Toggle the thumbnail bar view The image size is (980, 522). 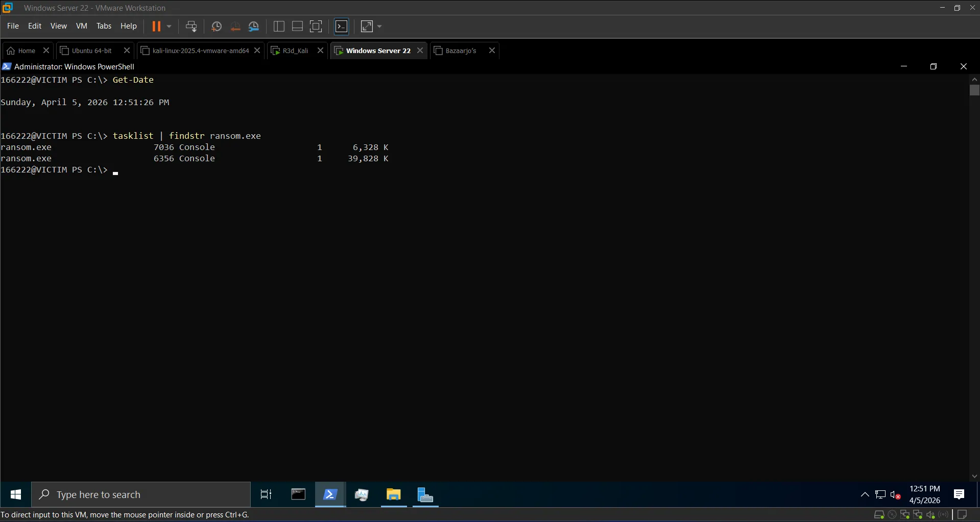(x=297, y=27)
